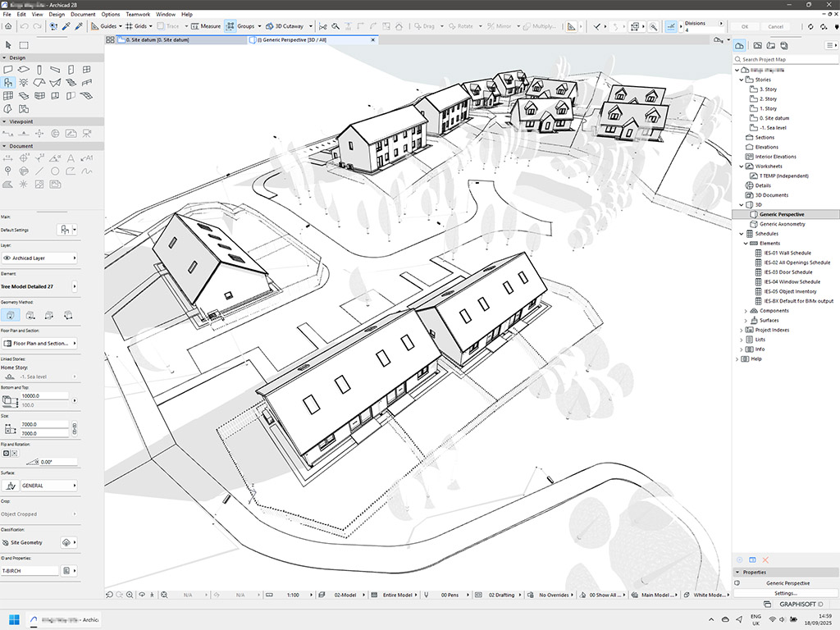This screenshot has width=840, height=630.
Task: Open the Teamwork menu
Action: (137, 15)
